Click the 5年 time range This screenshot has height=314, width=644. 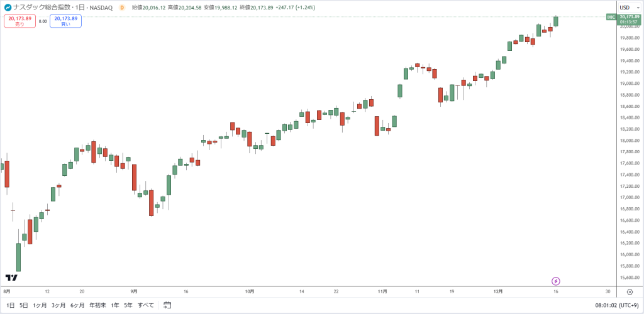point(128,305)
